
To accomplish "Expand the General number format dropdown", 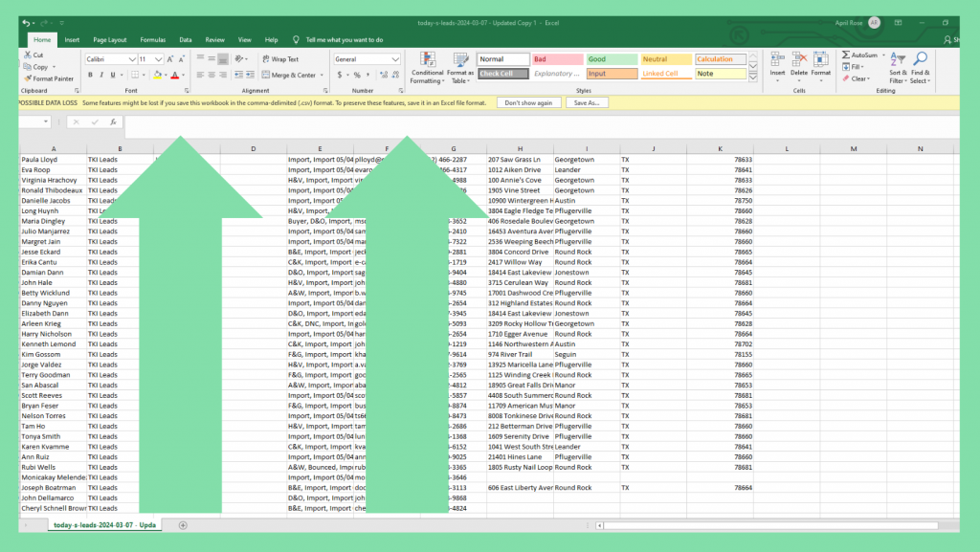I will pos(396,59).
